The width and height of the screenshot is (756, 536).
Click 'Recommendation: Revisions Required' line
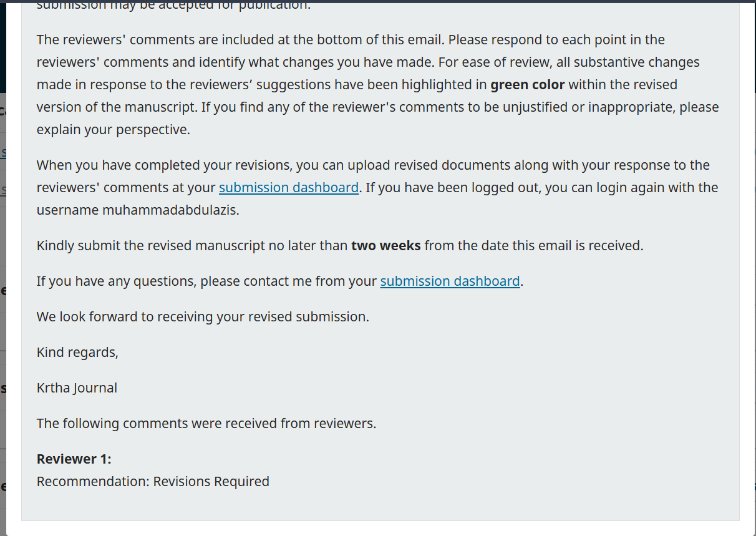coord(153,481)
